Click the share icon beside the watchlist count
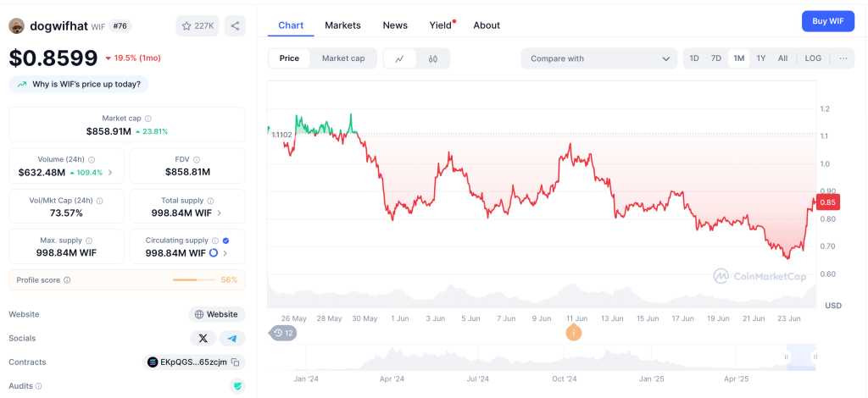Screen dimensions: 868x398 235,26
